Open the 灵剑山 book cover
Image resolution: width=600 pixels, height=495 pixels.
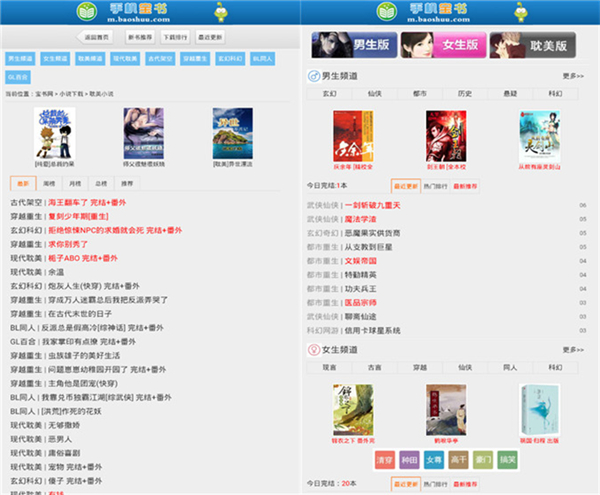click(540, 136)
